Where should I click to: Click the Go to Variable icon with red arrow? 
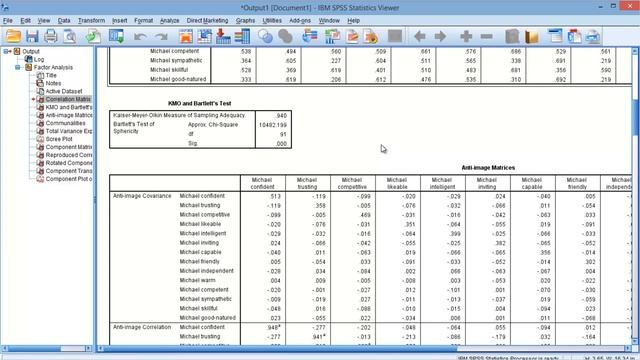(223, 36)
